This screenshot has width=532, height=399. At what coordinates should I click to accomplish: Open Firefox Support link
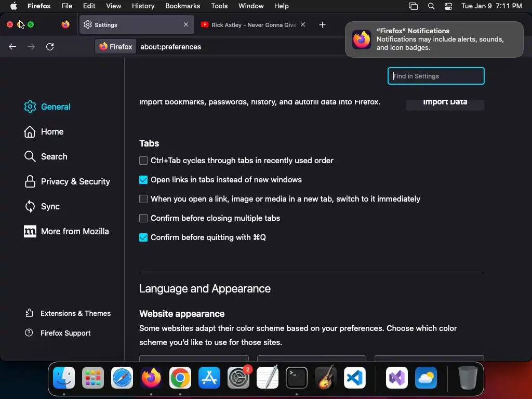(58, 333)
